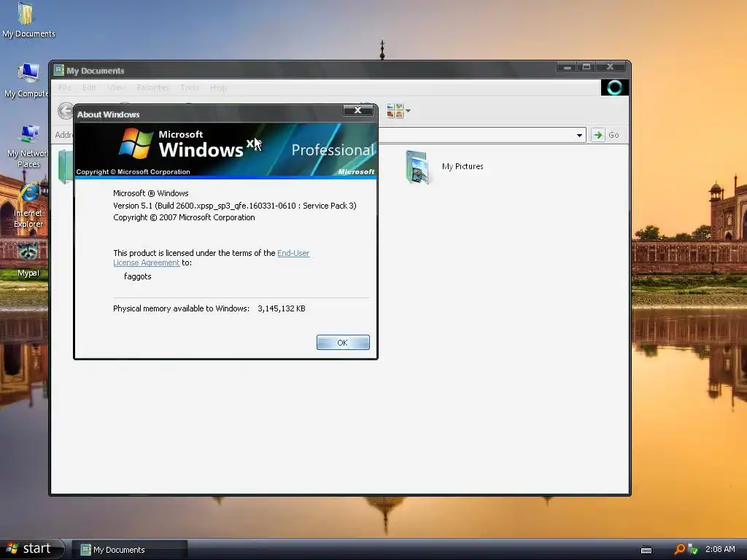Click the 2:08 AM system clock
This screenshot has height=560, width=747.
(720, 549)
